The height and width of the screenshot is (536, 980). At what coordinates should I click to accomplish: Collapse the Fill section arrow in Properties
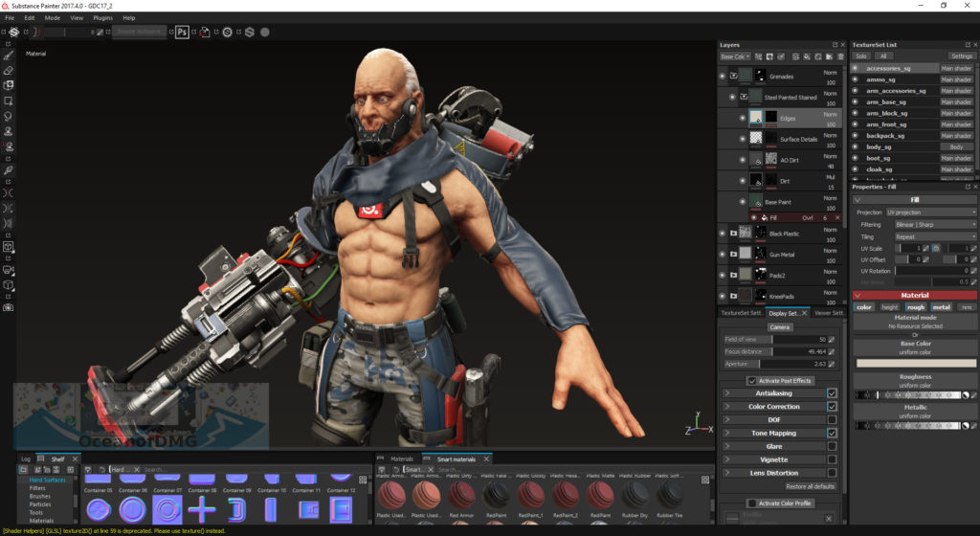click(857, 200)
